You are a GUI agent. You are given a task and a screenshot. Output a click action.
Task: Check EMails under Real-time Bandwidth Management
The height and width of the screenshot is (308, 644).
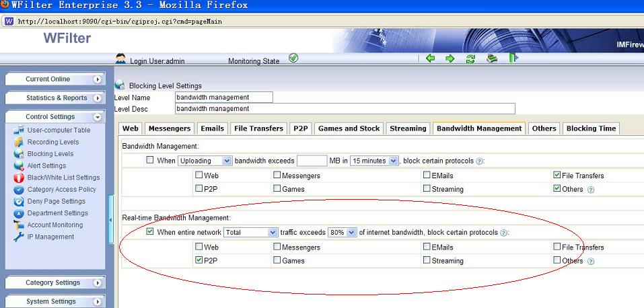point(427,246)
